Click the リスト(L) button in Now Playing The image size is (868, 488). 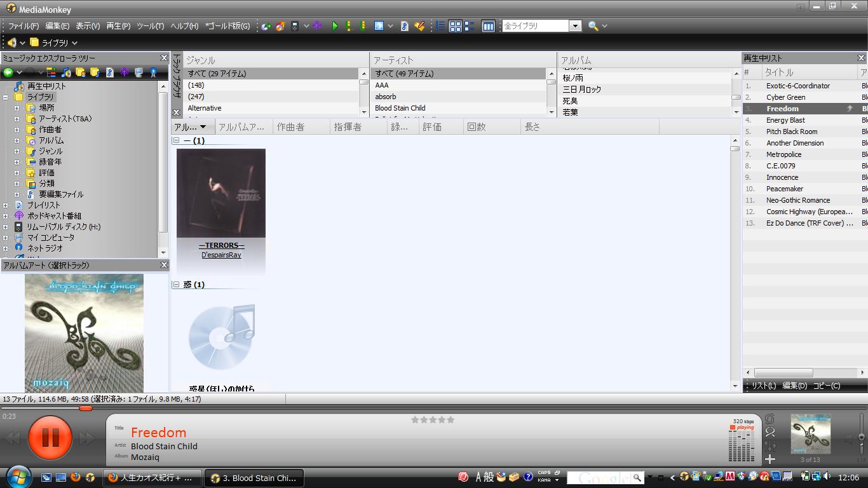click(764, 386)
